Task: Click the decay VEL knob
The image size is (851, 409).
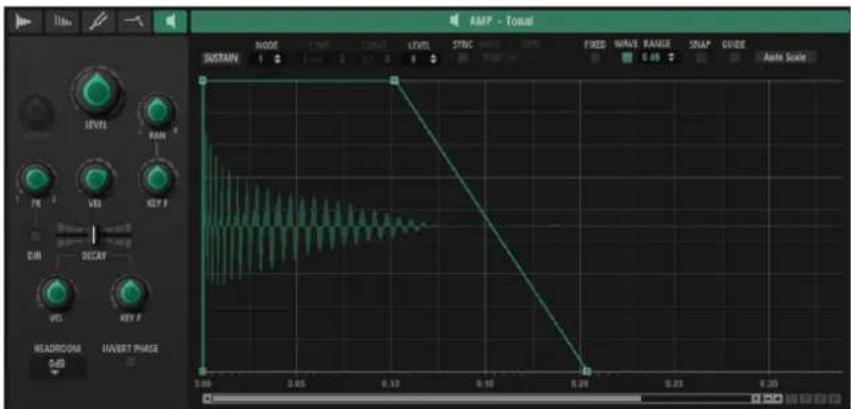Action: coord(55,293)
